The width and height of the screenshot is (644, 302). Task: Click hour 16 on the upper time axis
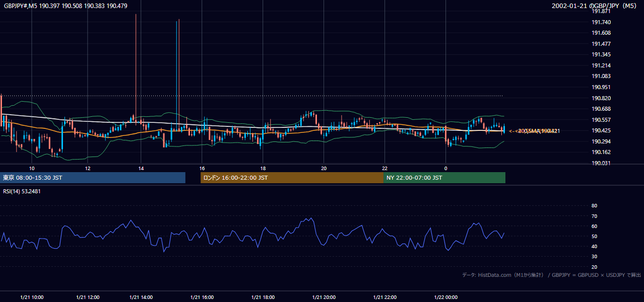[202, 168]
